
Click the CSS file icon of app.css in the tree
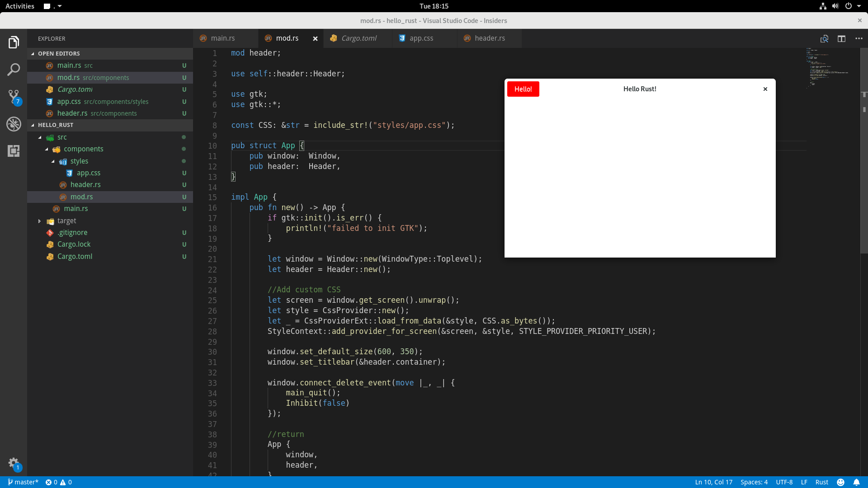tap(69, 174)
